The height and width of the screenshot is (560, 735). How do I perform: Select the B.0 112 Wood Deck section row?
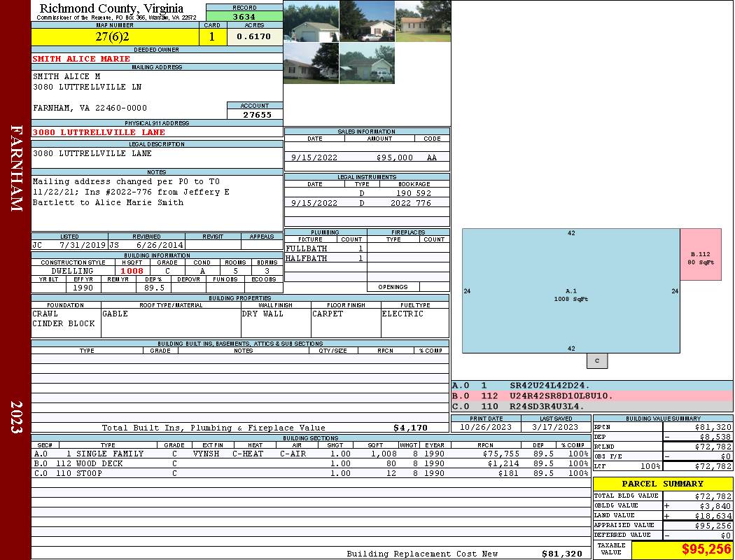pos(310,463)
